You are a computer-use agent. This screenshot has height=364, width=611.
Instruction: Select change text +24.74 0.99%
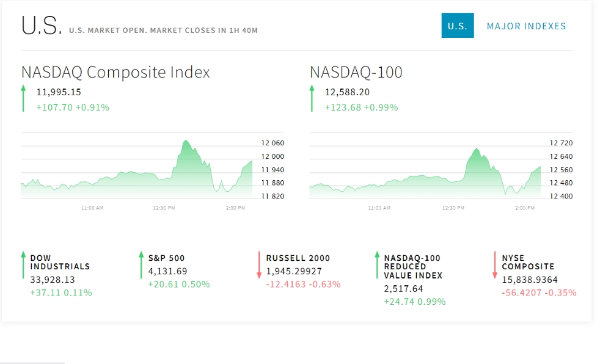(415, 301)
